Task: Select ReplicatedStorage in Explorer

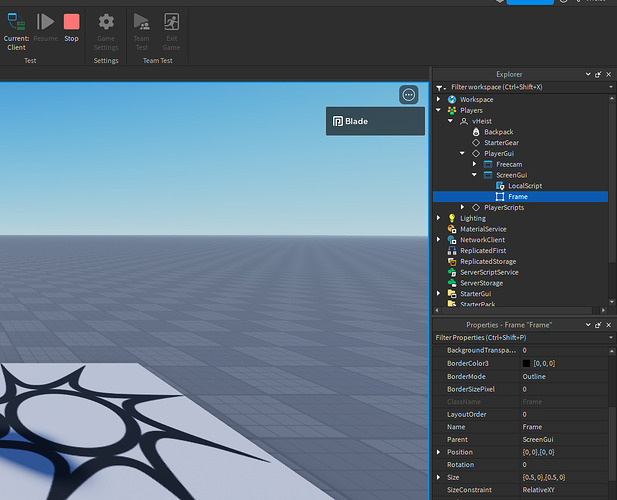Action: point(489,261)
